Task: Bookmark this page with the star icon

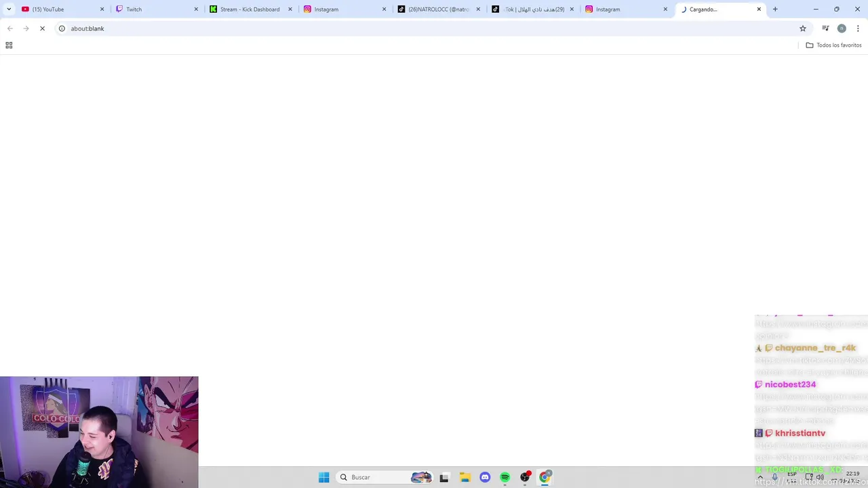Action: click(x=803, y=28)
